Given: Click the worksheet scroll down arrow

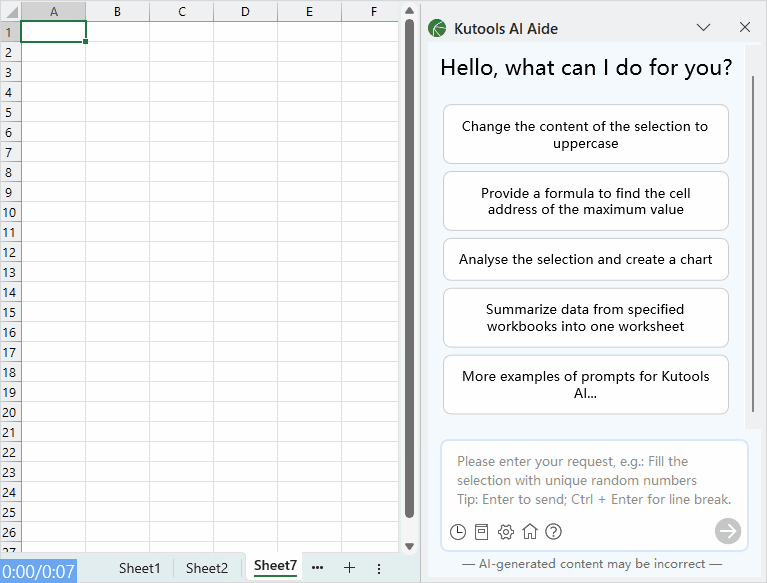Looking at the screenshot, I should coord(409,546).
